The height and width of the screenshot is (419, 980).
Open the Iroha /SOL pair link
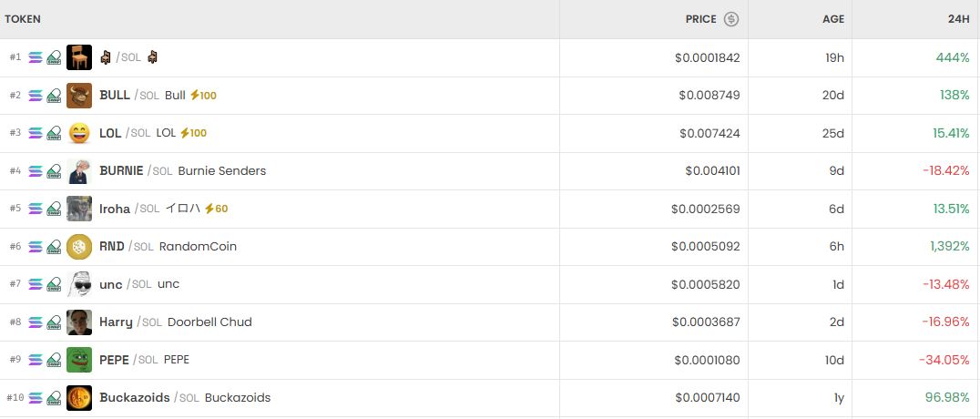click(x=115, y=209)
